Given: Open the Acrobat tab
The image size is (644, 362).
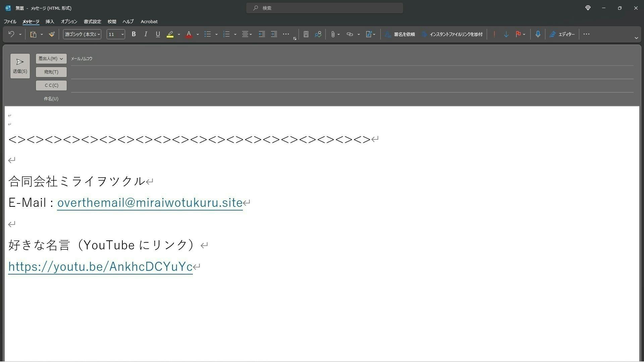Looking at the screenshot, I should pyautogui.click(x=149, y=21).
